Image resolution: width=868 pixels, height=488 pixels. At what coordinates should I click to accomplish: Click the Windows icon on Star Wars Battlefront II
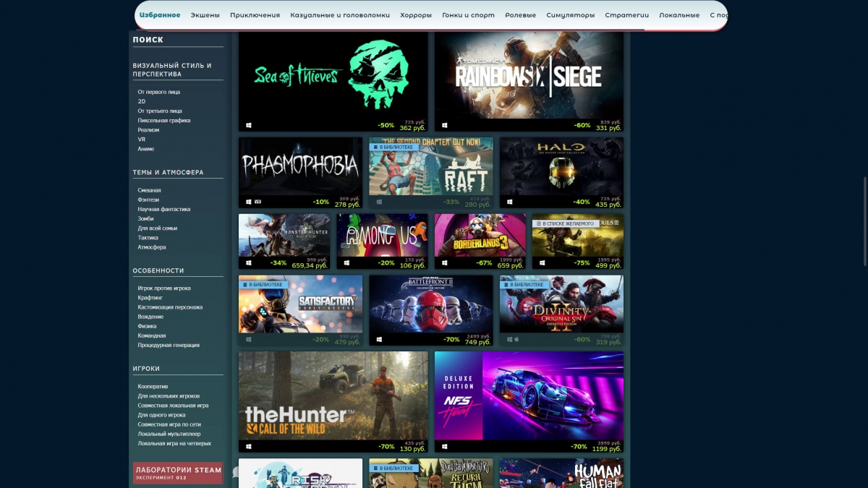click(379, 338)
